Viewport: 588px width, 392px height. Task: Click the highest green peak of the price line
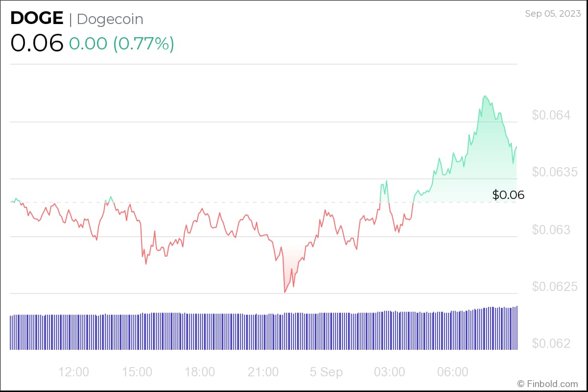485,96
